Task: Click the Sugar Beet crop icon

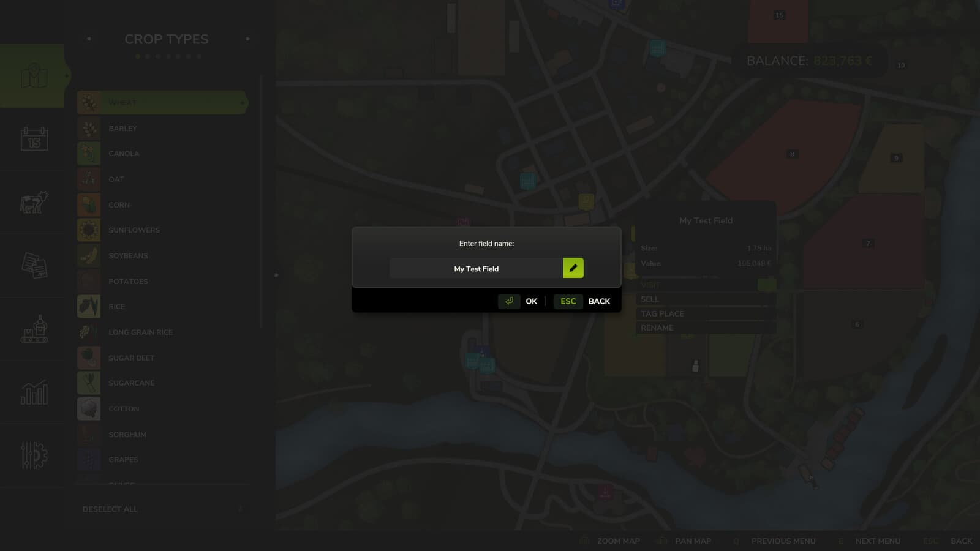Action: pyautogui.click(x=89, y=358)
